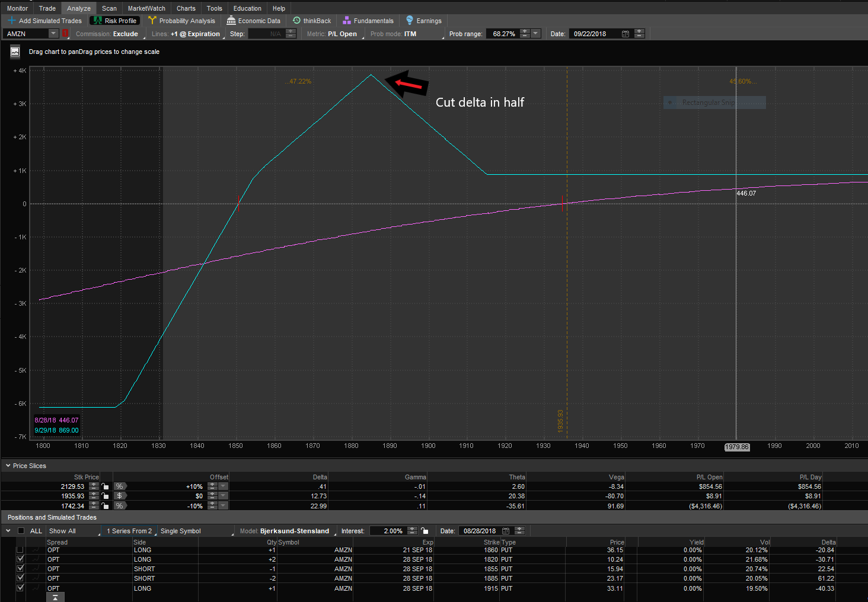
Task: Click the Risk Profile button
Action: [114, 21]
